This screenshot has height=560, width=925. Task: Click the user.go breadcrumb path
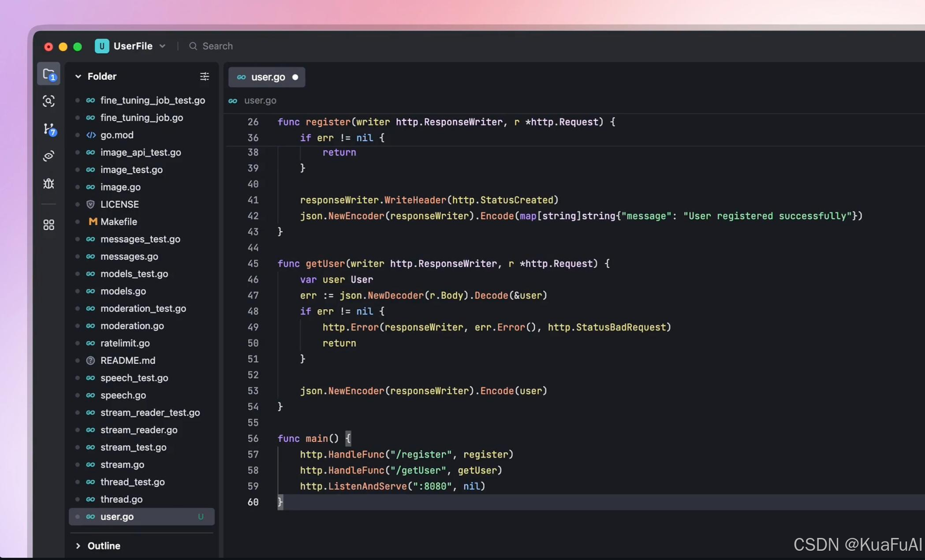(260, 101)
